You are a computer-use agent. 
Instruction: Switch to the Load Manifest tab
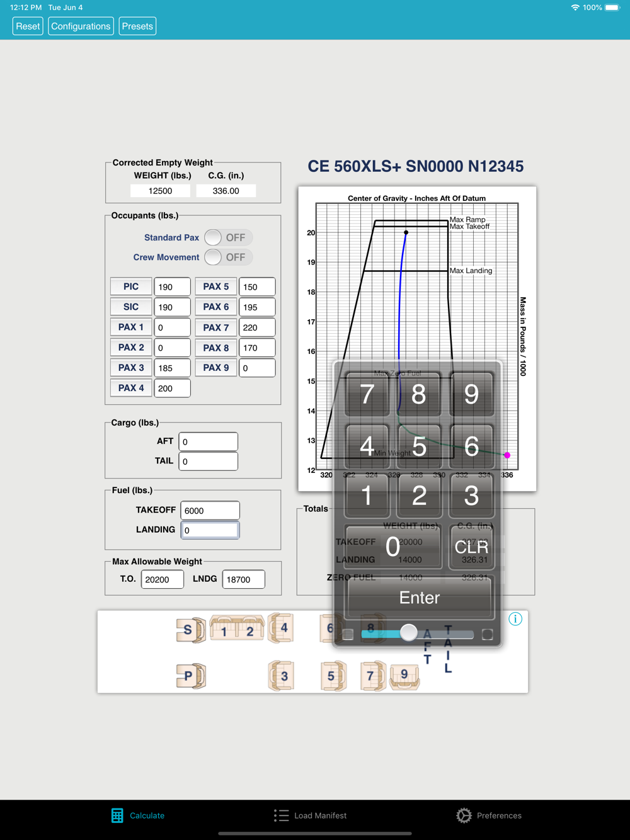click(x=311, y=815)
